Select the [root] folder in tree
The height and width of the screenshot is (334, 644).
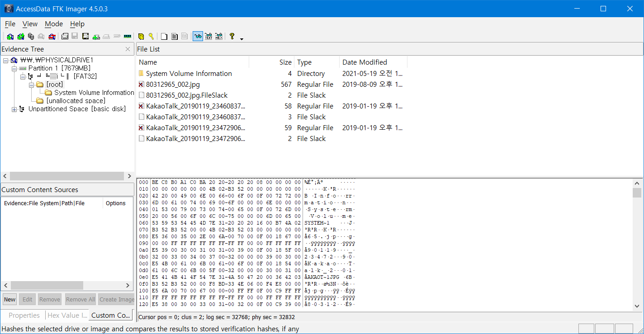pos(54,85)
